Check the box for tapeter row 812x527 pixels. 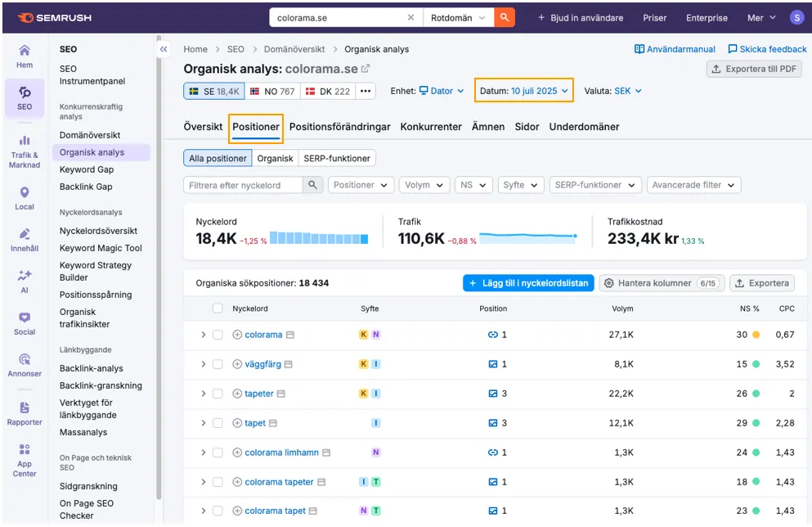[x=218, y=394]
